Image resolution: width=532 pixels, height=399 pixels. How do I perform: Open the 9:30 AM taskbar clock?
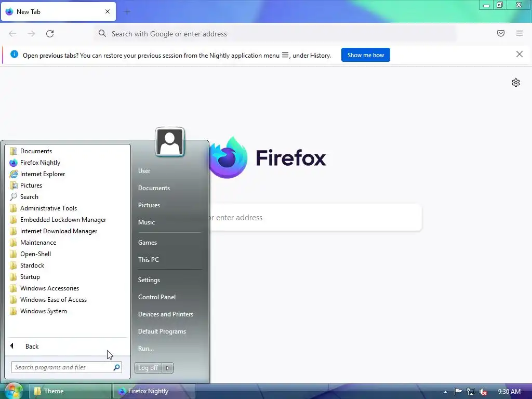[509, 392]
